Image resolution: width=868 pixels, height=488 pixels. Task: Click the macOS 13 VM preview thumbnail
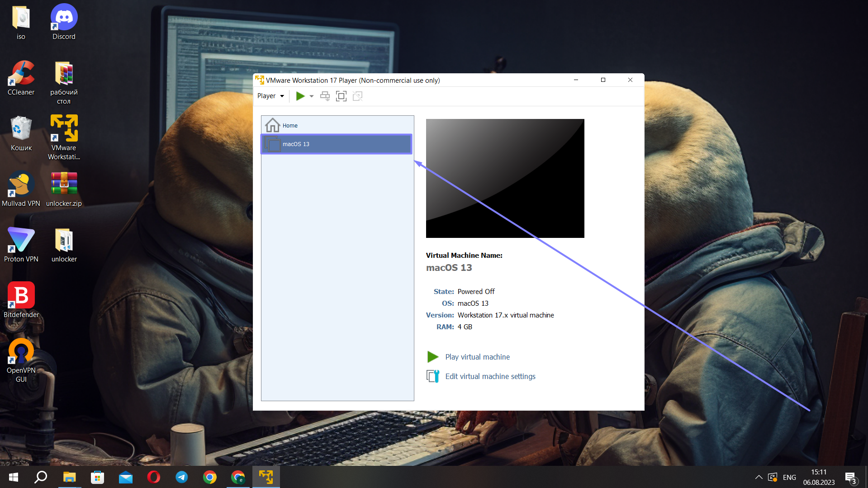[505, 178]
